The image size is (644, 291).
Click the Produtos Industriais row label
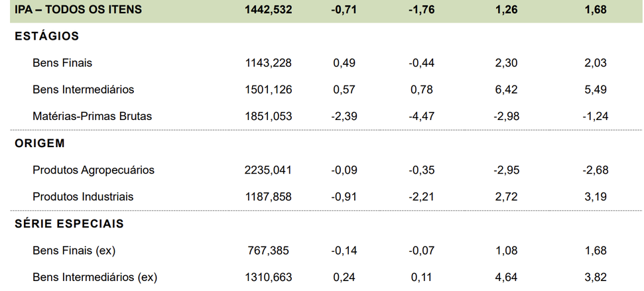click(83, 197)
